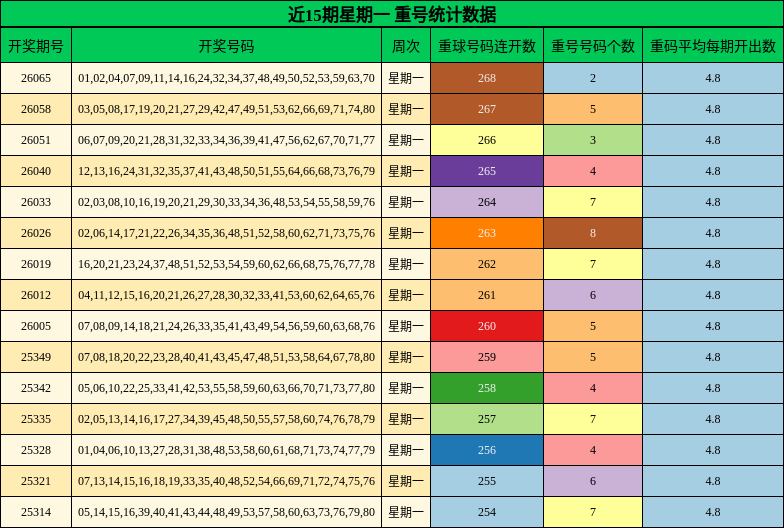The height and width of the screenshot is (528, 784).
Task: Click issue number 26005
Action: click(x=36, y=326)
